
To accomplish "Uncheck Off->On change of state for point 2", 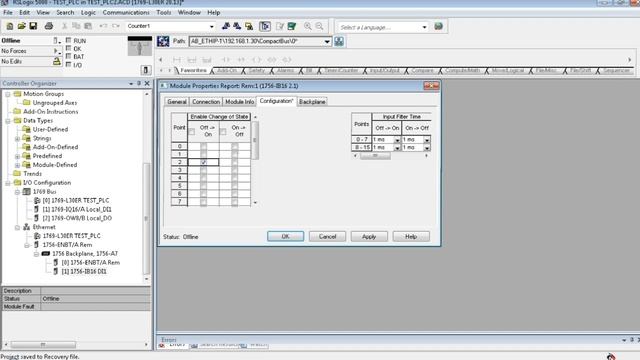I will pos(203,162).
